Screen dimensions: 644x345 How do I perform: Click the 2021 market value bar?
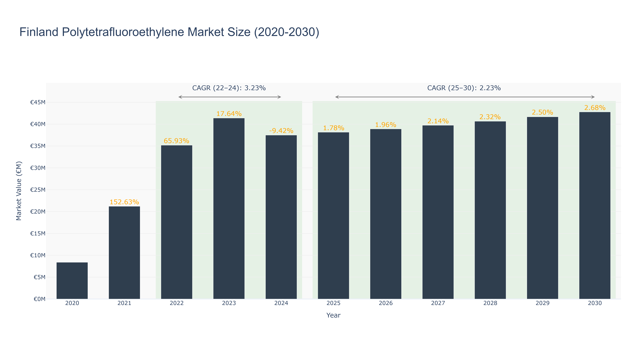[x=124, y=253]
